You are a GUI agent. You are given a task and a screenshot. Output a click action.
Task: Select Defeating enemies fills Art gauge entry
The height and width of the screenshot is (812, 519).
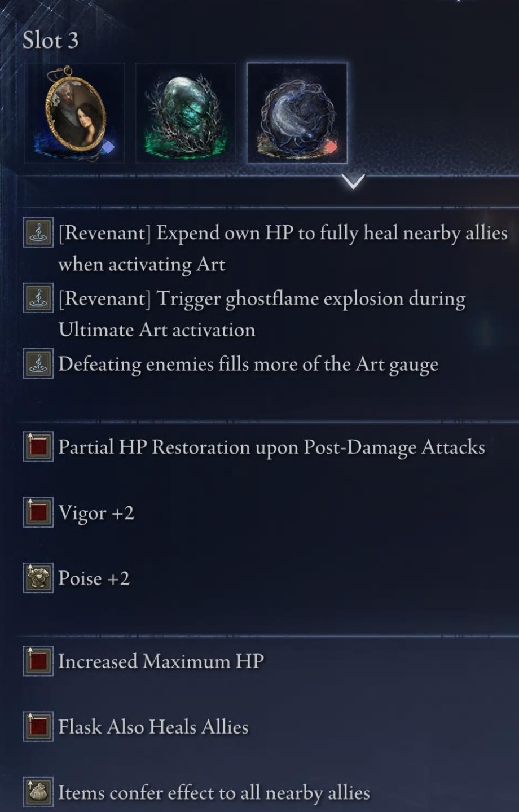point(248,365)
